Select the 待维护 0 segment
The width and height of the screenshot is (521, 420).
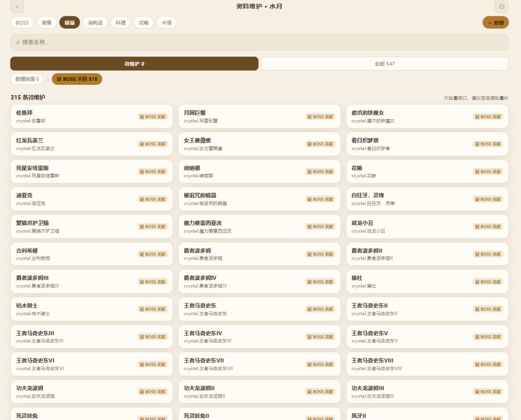click(134, 64)
